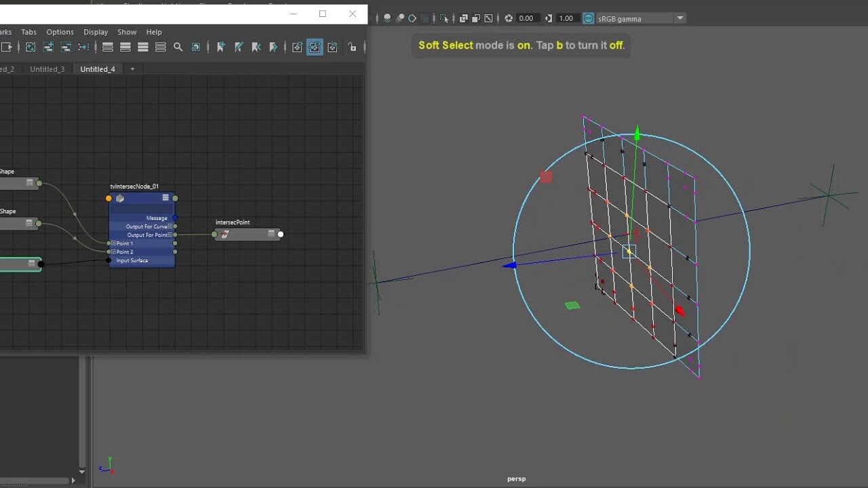Toggle the lock icon in Node Editor toolbar
The width and height of the screenshot is (868, 488).
[x=352, y=47]
